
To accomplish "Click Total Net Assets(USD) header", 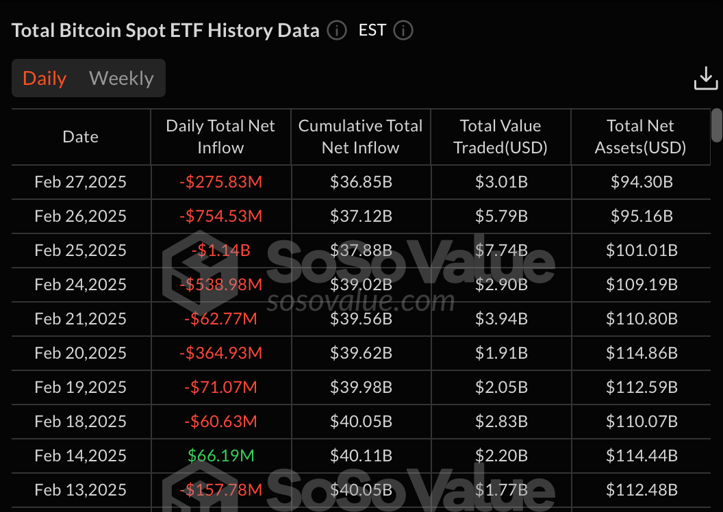I will coord(640,137).
